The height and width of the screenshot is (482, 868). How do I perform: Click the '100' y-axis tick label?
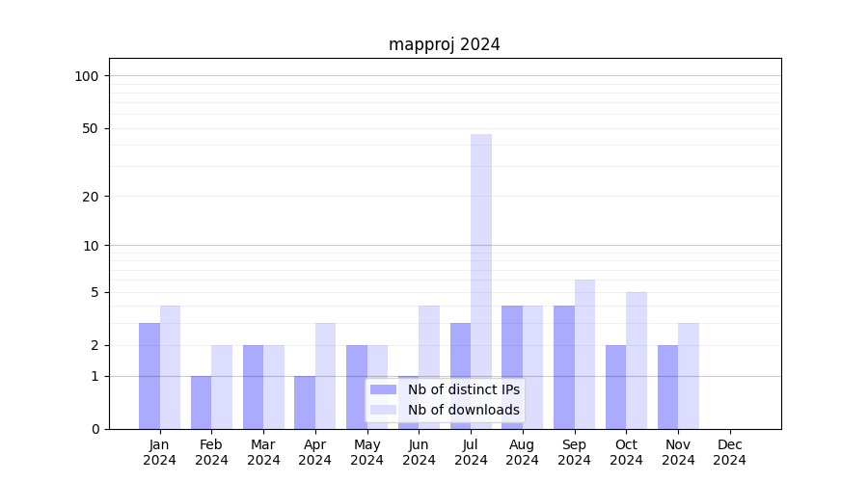[87, 76]
